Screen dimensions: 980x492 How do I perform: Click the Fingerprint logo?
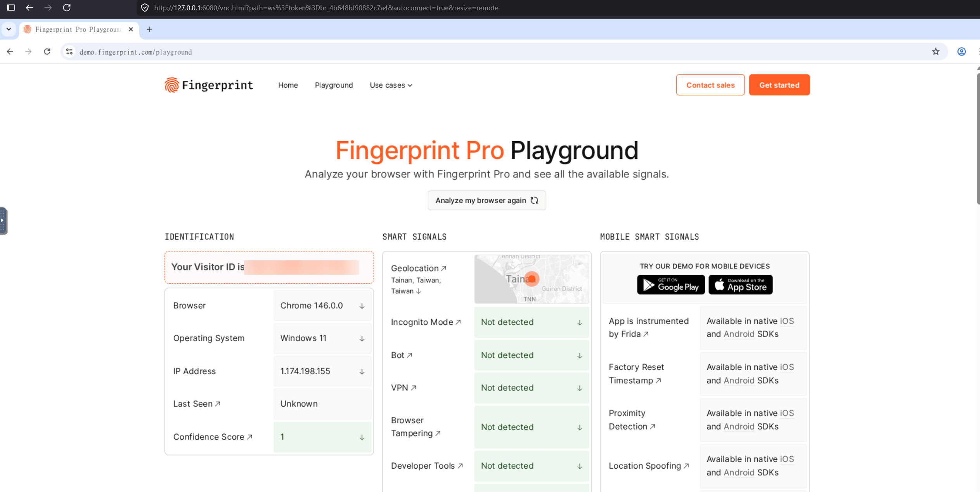pos(209,85)
